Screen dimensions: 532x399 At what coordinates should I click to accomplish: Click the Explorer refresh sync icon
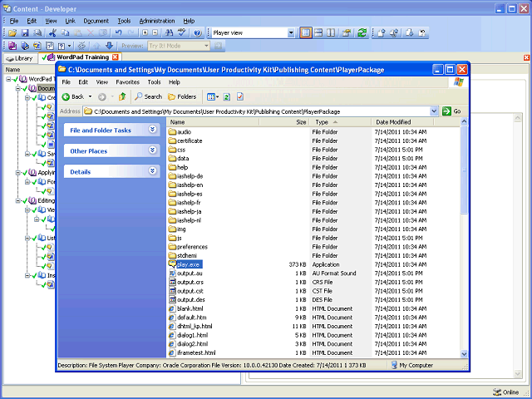click(x=227, y=96)
